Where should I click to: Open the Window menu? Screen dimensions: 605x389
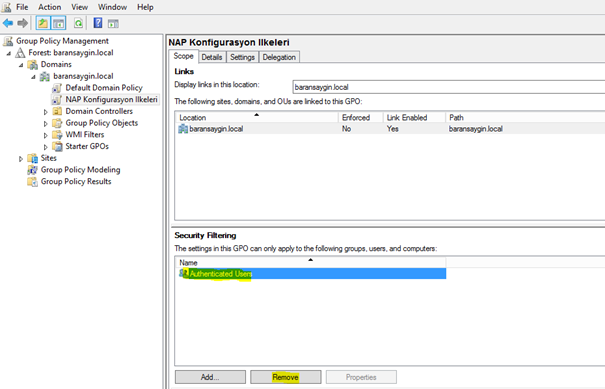pyautogui.click(x=112, y=7)
